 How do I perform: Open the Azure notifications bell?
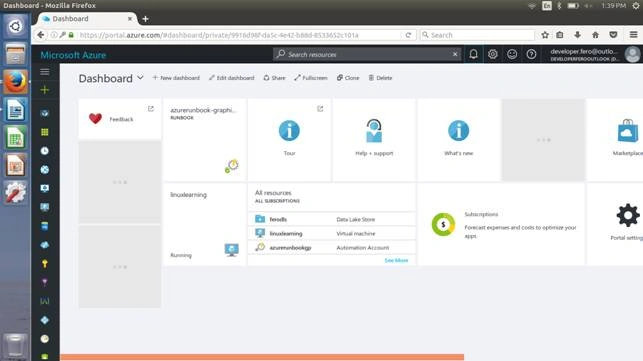473,54
